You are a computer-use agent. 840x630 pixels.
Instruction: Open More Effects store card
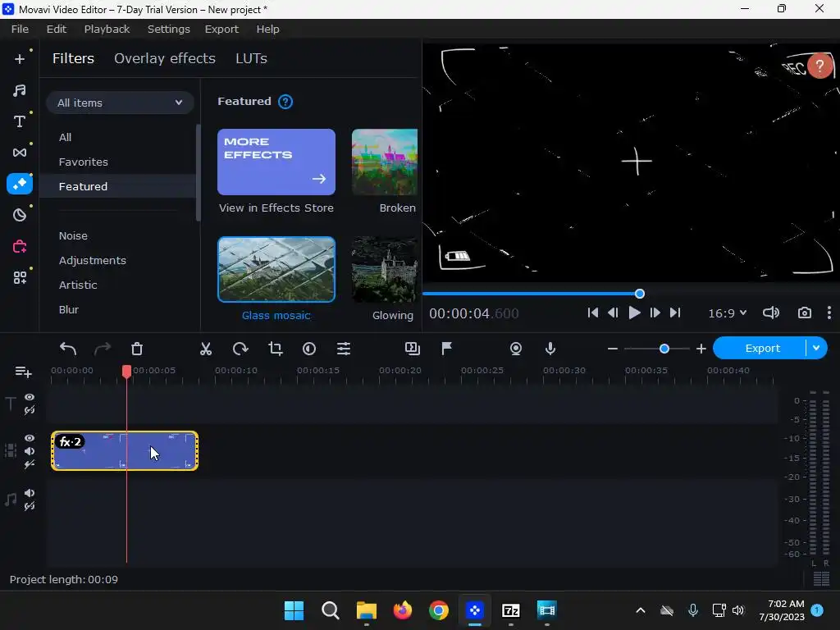276,162
